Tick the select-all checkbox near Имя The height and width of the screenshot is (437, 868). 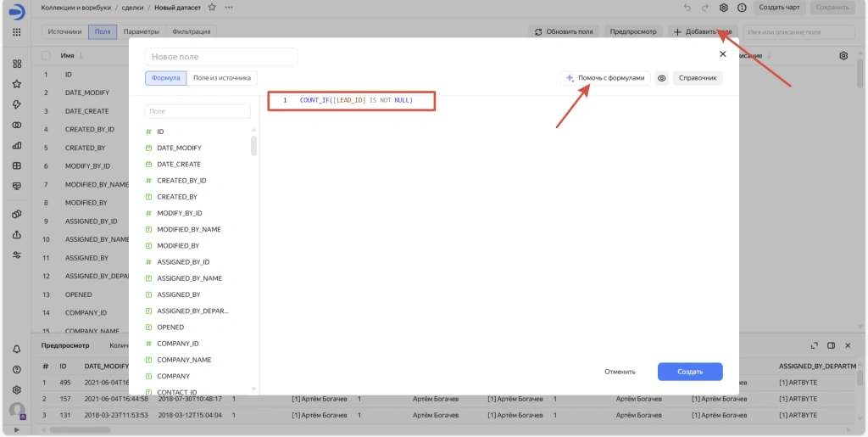(46, 56)
